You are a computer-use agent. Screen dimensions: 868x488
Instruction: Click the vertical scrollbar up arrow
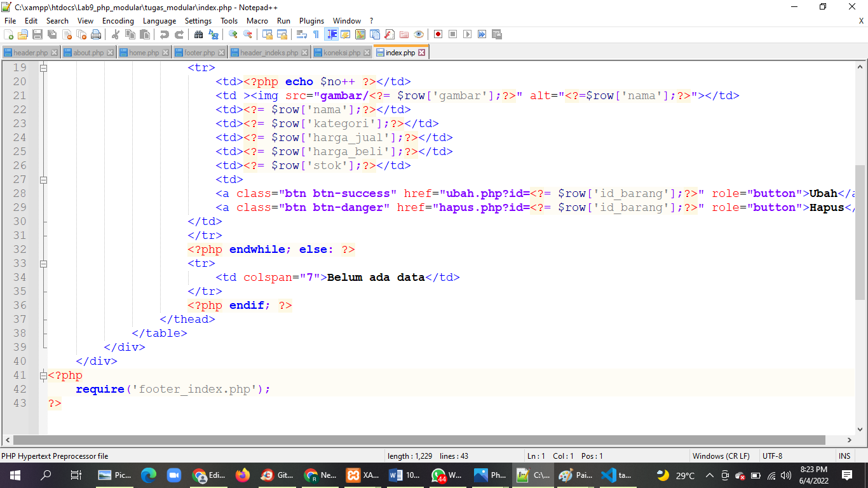pos(860,66)
